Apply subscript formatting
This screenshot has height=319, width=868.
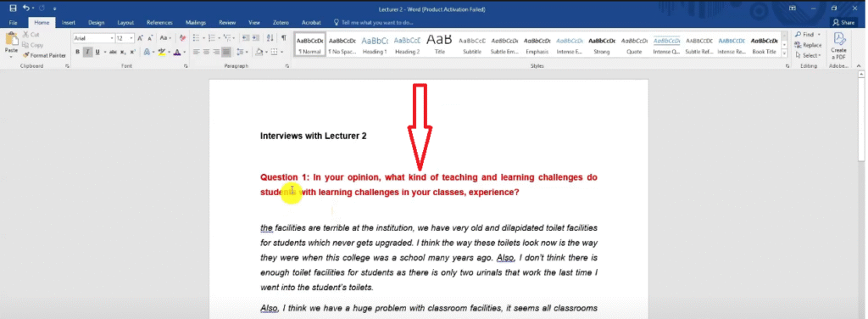(124, 52)
